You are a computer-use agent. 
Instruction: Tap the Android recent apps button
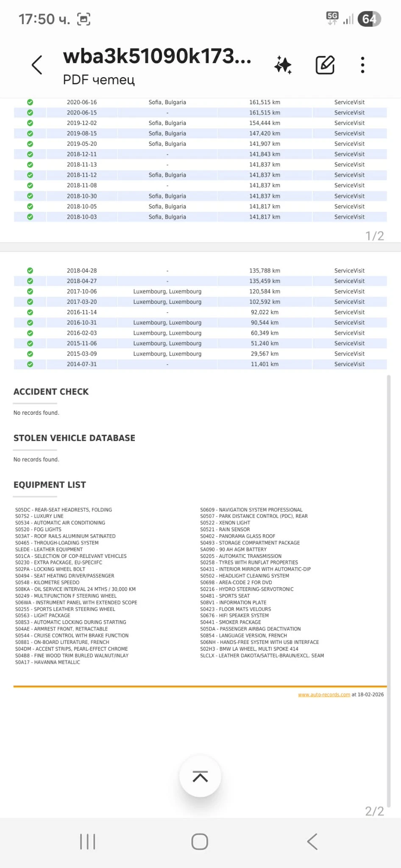87,841
